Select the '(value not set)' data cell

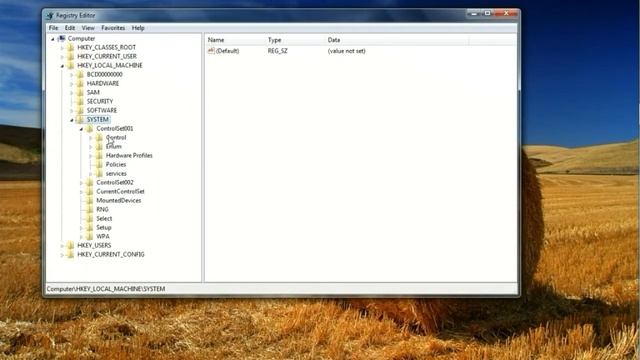[x=347, y=51]
